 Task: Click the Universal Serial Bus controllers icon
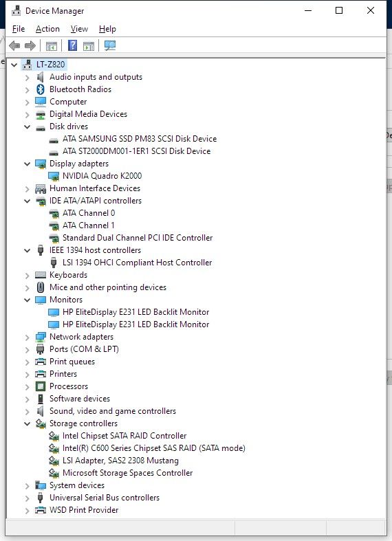coord(41,498)
